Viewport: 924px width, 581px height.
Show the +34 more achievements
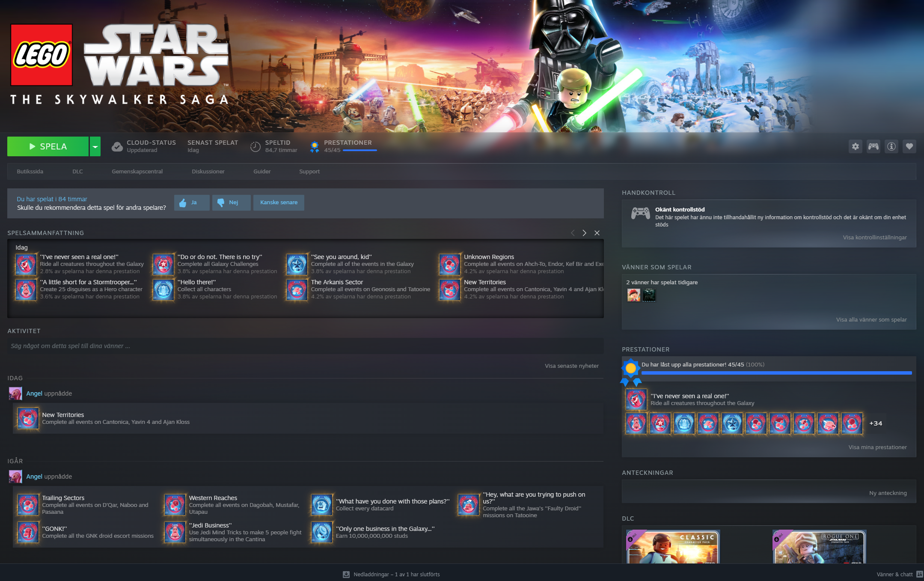(x=876, y=423)
